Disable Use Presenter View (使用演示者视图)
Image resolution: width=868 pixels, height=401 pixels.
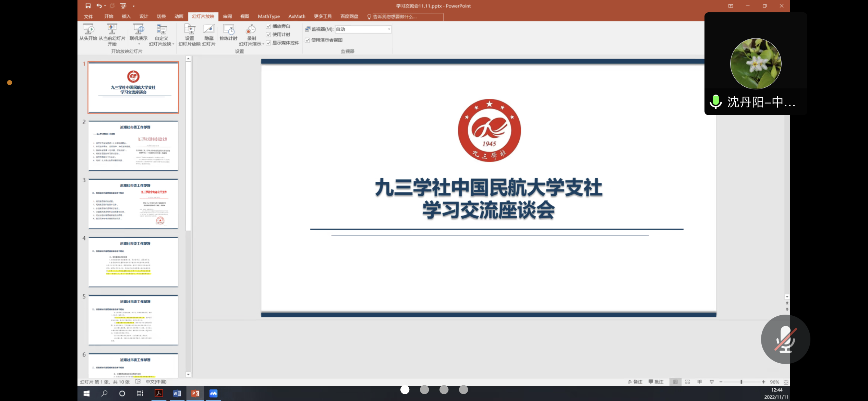click(x=308, y=40)
